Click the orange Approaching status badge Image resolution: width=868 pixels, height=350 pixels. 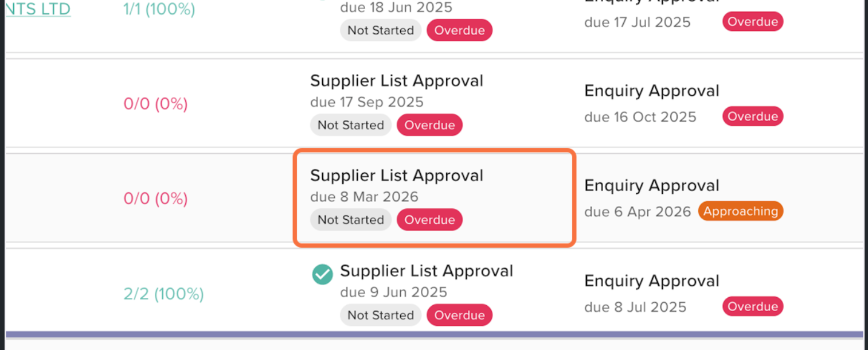(x=740, y=211)
